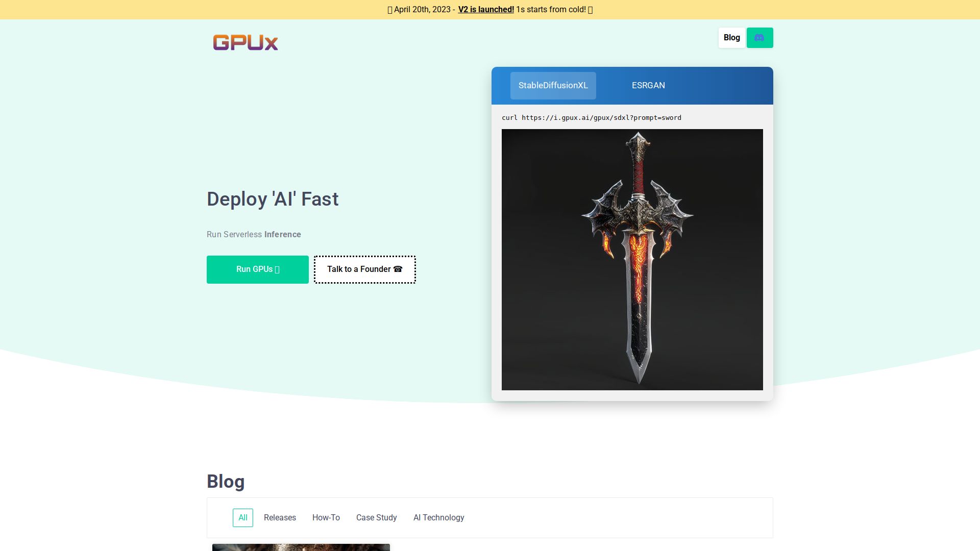Select the All blog filter

242,517
